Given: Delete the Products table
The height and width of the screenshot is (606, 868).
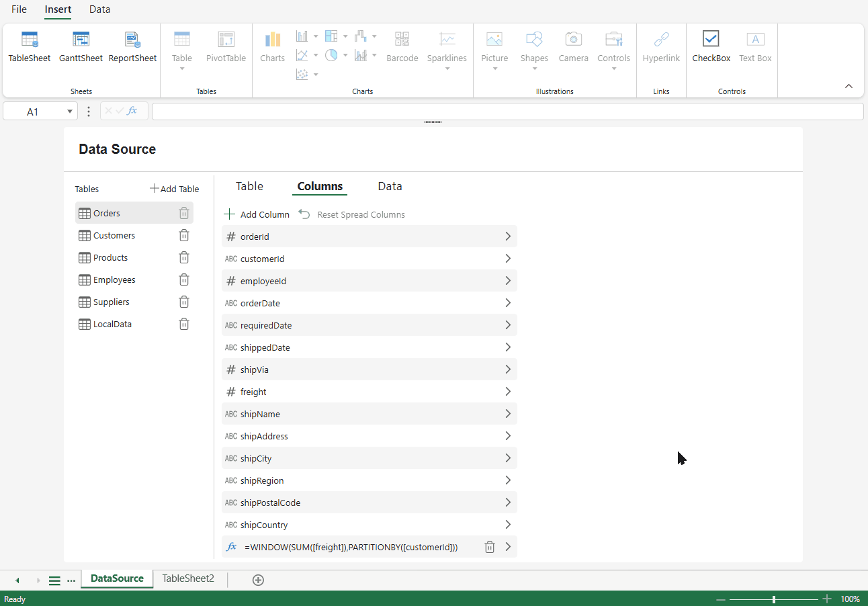Looking at the screenshot, I should [x=184, y=257].
